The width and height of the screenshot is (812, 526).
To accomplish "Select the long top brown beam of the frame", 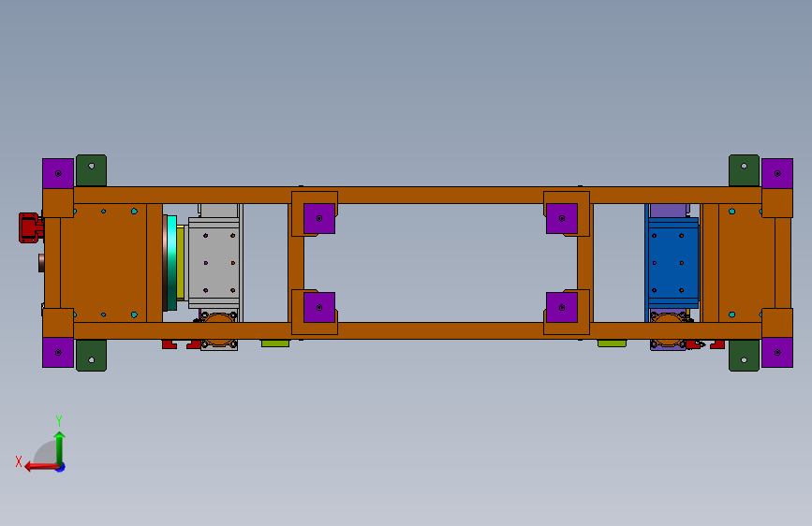I will 418,196.
